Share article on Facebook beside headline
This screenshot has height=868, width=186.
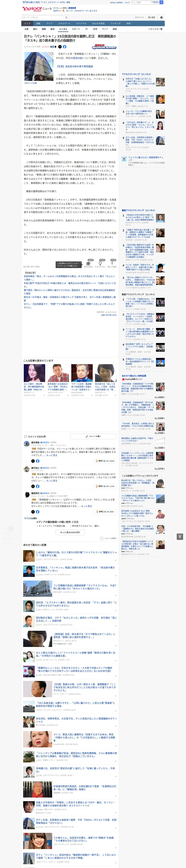pos(64,47)
